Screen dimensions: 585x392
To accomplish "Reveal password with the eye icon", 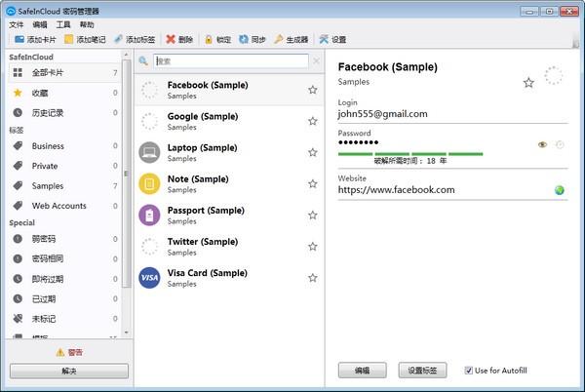I will coord(542,144).
